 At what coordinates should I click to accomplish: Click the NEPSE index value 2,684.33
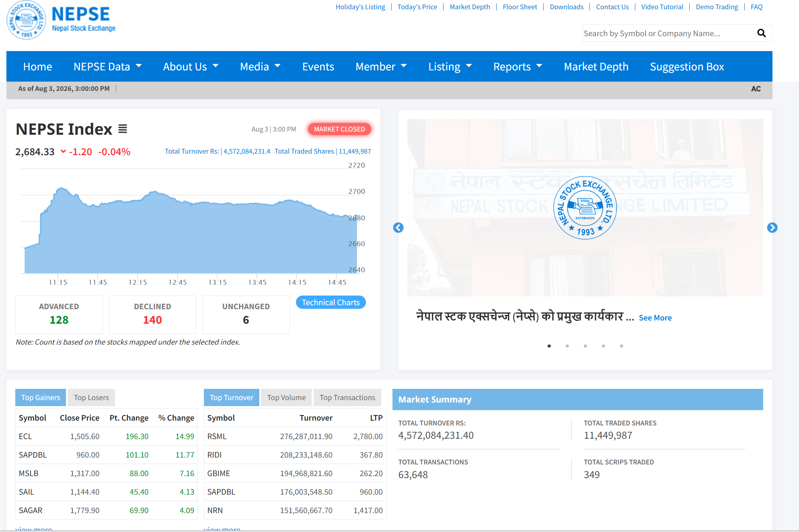(35, 152)
